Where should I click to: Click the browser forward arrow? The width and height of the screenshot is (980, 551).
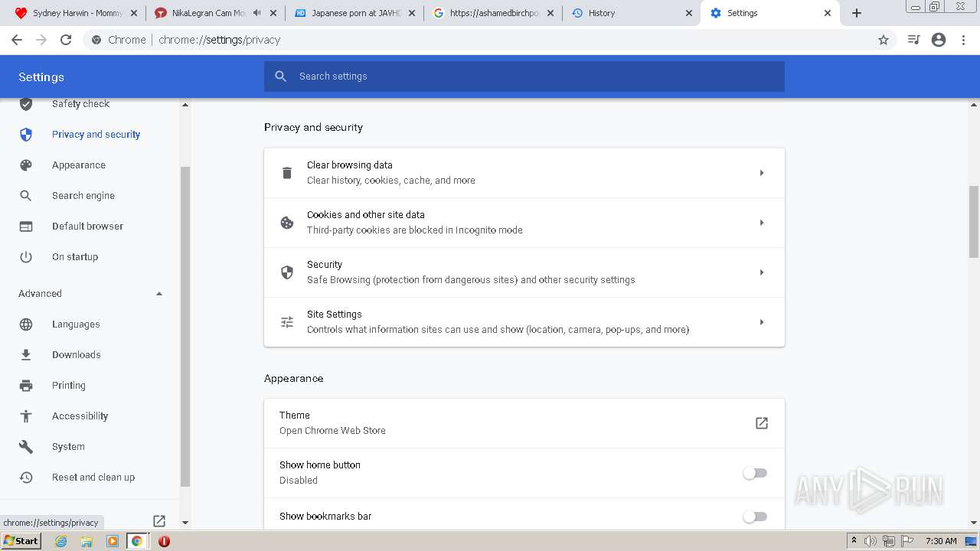[x=41, y=40]
